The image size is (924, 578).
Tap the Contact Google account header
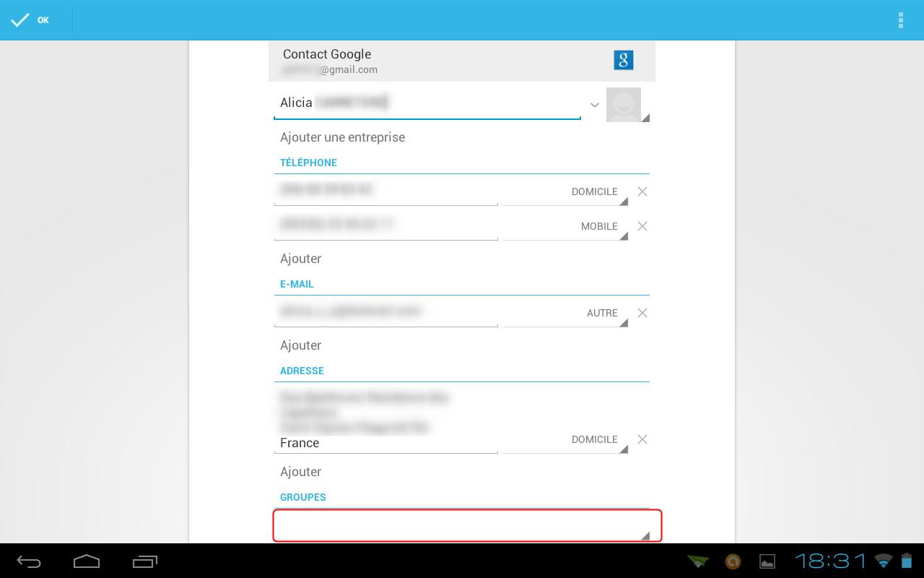[x=462, y=61]
